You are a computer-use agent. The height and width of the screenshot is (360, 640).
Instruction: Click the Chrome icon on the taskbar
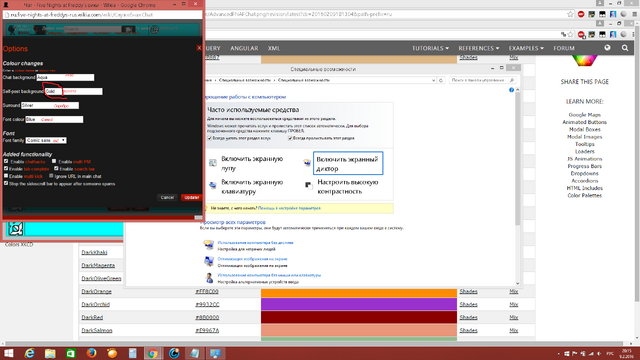153,353
